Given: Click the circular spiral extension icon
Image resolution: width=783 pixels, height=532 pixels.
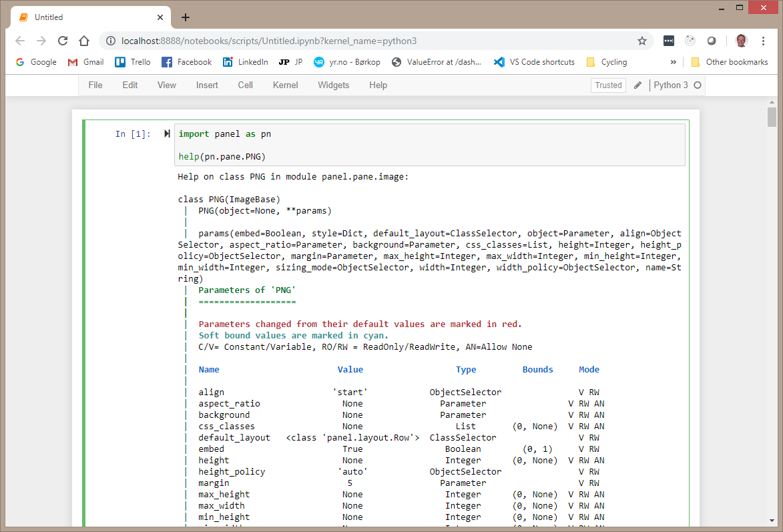Looking at the screenshot, I should [x=690, y=41].
